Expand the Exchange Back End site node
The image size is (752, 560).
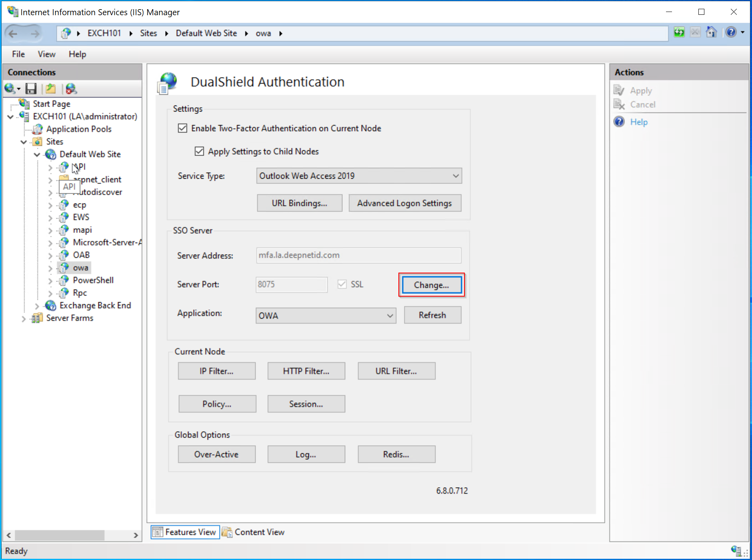coord(37,306)
